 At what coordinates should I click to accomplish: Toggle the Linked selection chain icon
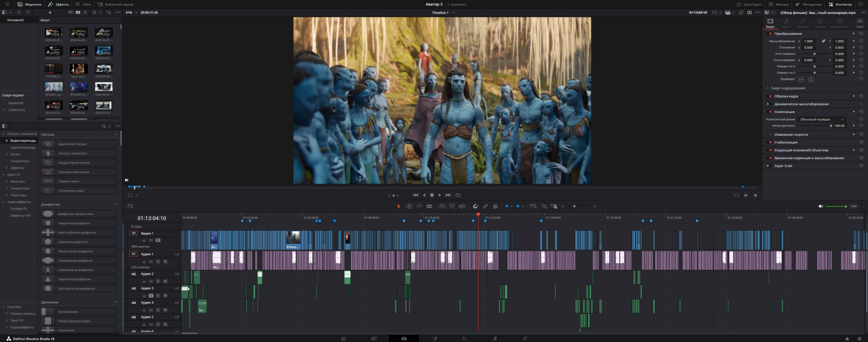485,206
